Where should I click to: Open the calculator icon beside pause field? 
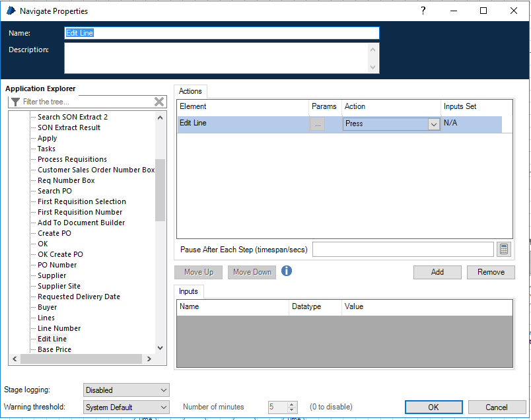(504, 249)
